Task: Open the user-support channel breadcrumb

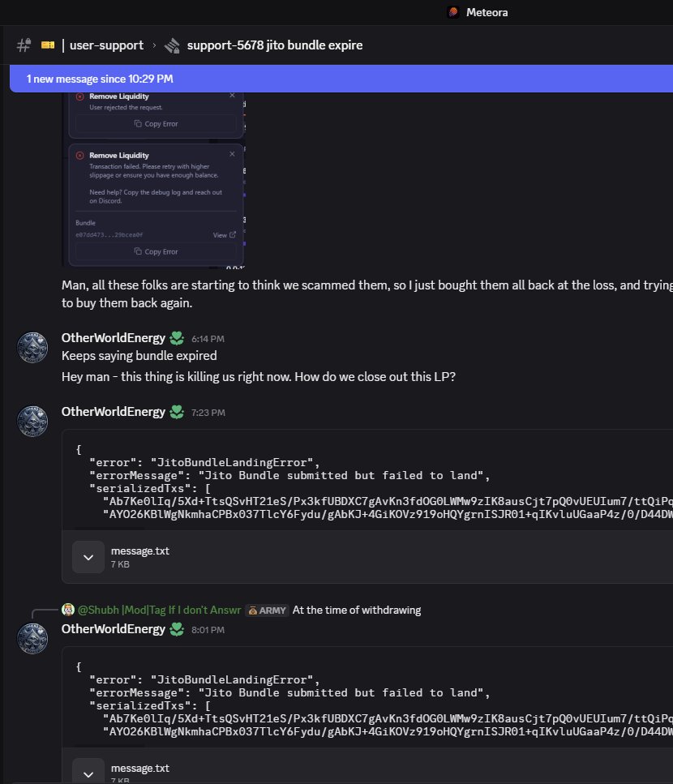Action: (x=106, y=45)
